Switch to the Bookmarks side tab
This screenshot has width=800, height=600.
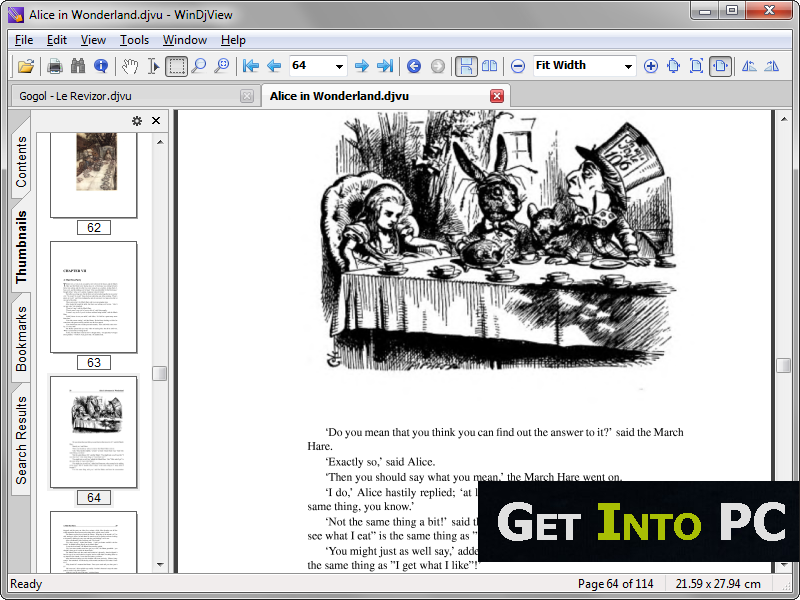(x=21, y=339)
